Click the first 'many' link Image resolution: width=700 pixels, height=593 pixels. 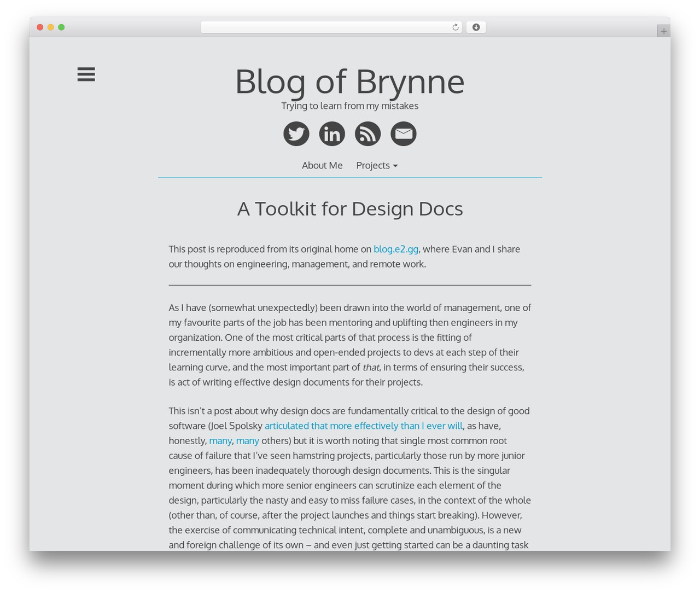(x=220, y=440)
